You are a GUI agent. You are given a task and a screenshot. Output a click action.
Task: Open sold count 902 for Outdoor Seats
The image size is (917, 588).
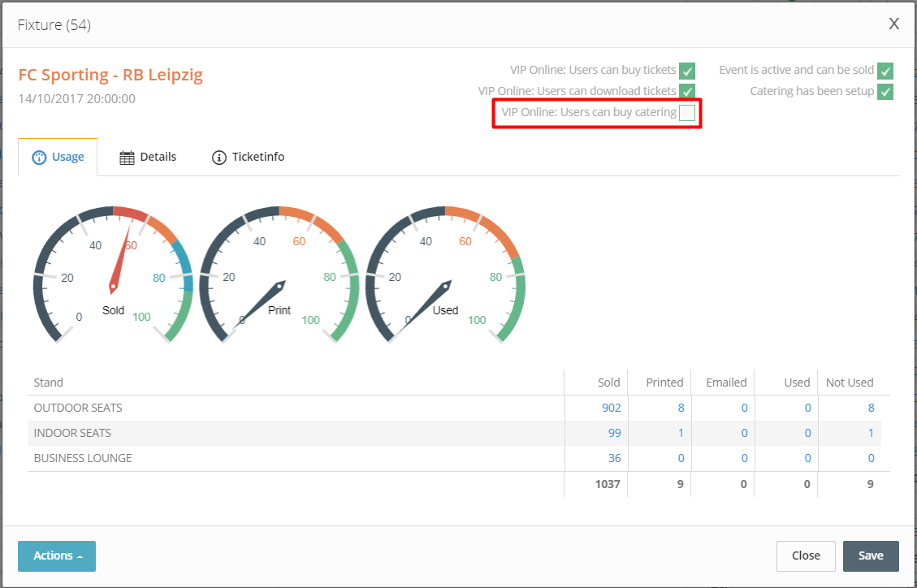[611, 408]
